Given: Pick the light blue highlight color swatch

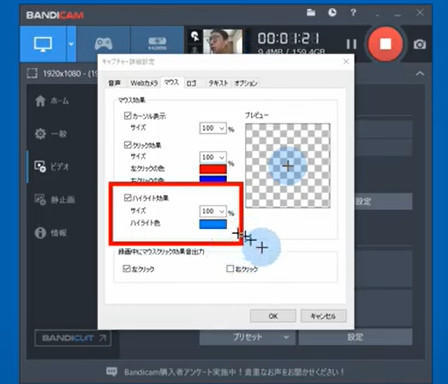Looking at the screenshot, I should tap(213, 224).
